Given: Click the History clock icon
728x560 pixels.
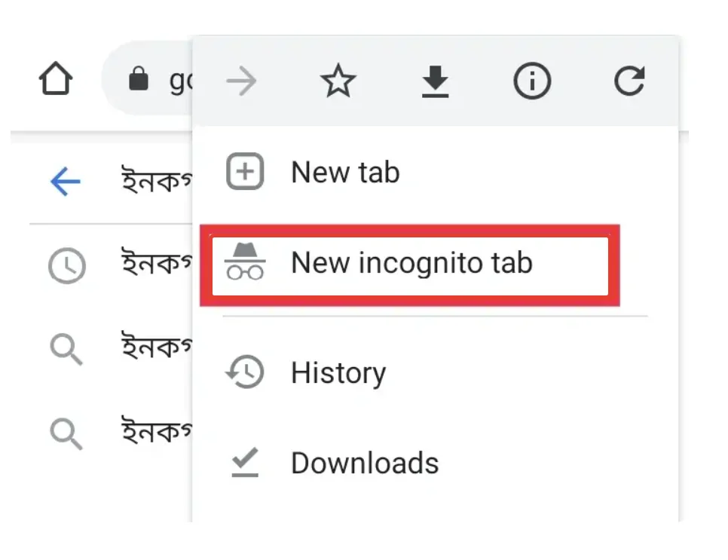Looking at the screenshot, I should (245, 372).
